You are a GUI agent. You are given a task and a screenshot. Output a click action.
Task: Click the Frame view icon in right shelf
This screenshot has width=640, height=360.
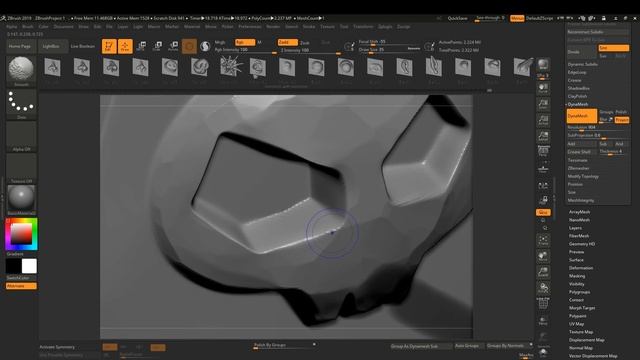pyautogui.click(x=543, y=240)
